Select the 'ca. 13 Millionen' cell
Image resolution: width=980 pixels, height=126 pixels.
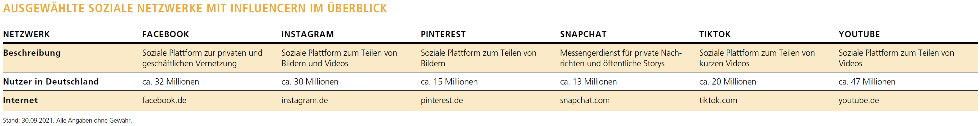[588, 82]
